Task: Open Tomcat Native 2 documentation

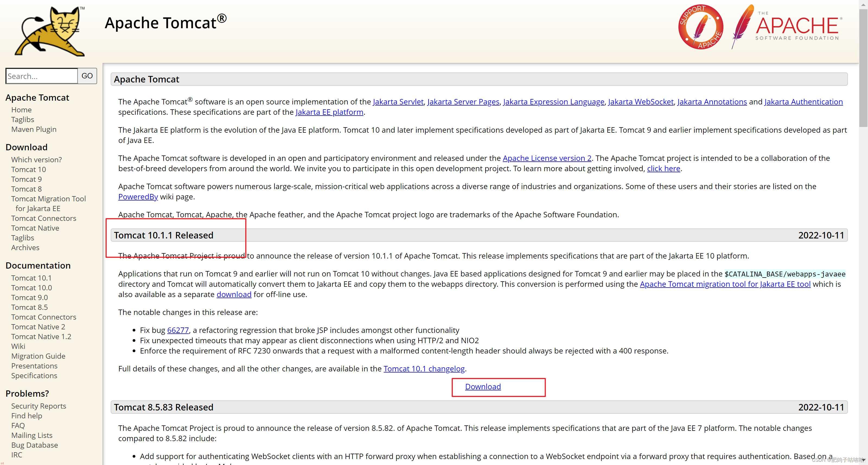Action: click(38, 327)
